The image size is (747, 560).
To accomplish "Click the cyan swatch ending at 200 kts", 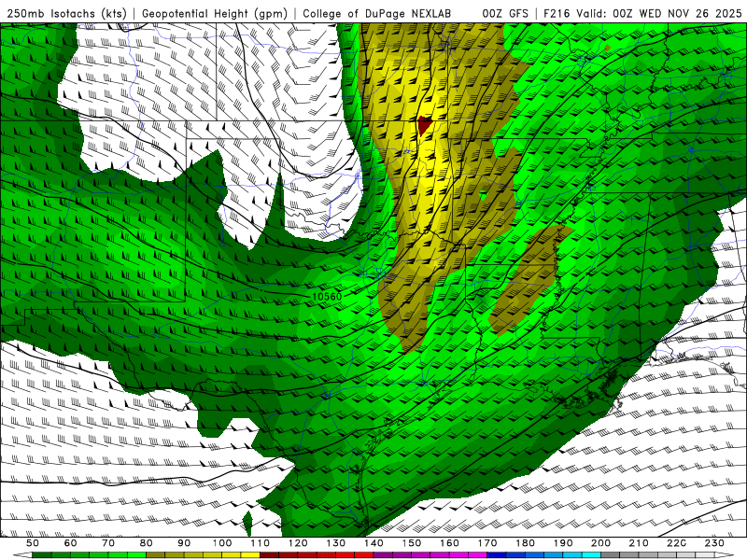I will tap(591, 555).
